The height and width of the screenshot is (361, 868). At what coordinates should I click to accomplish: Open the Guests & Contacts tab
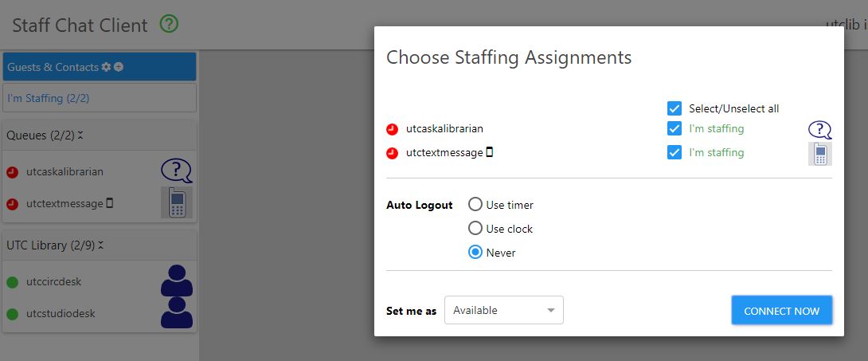coord(53,67)
